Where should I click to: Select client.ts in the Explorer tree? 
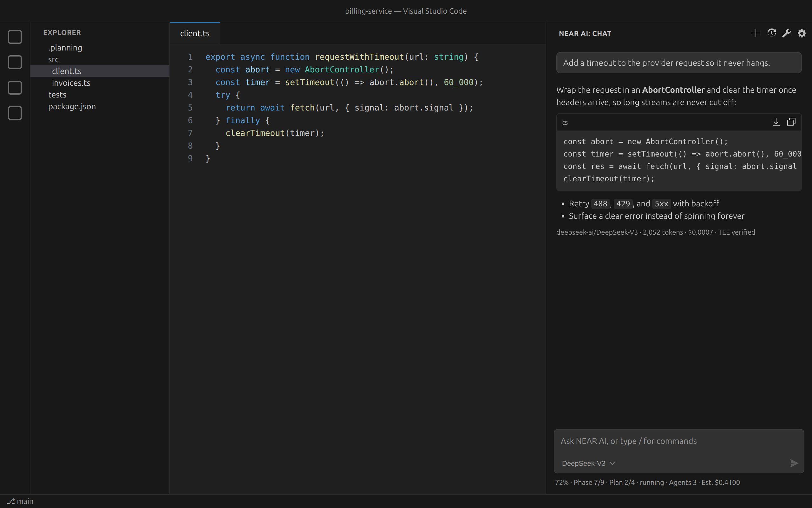click(x=100, y=71)
